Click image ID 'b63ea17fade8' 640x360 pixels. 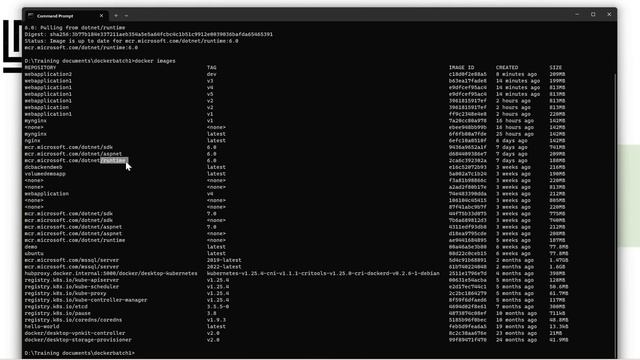coord(468,81)
